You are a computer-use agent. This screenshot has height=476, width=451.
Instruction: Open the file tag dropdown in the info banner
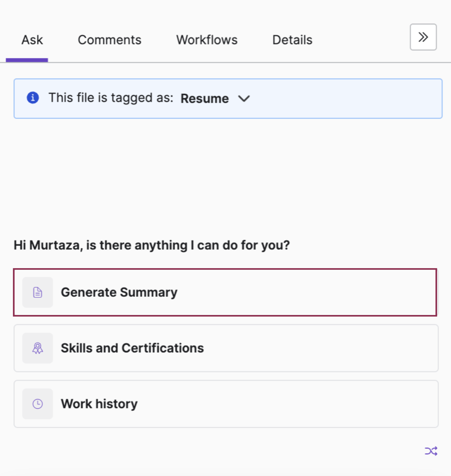[x=244, y=99]
